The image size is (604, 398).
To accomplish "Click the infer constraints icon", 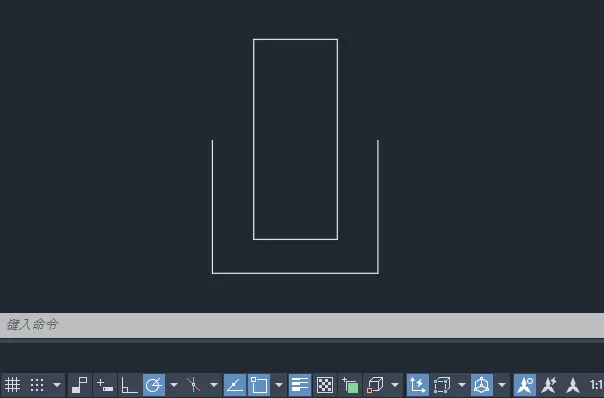I will pos(80,385).
